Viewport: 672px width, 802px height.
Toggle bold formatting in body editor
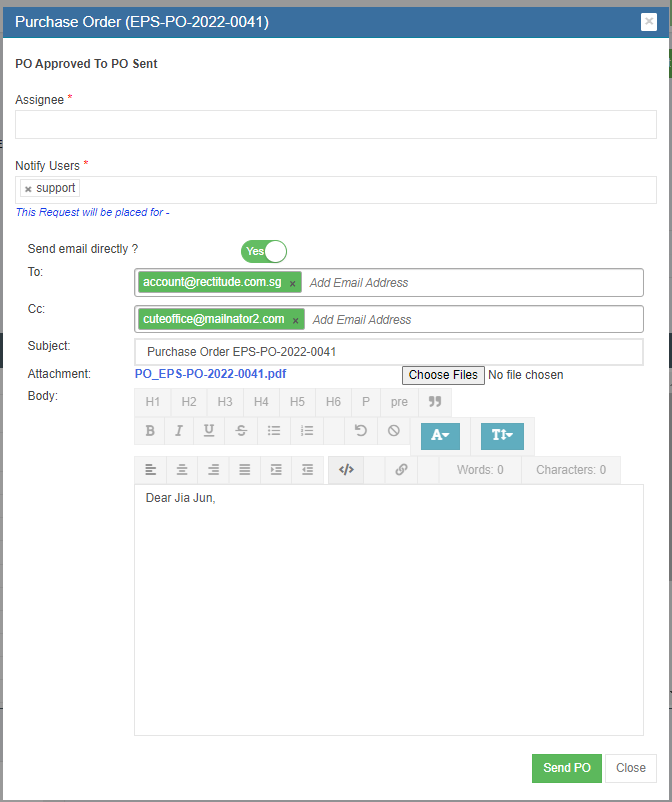(x=150, y=431)
